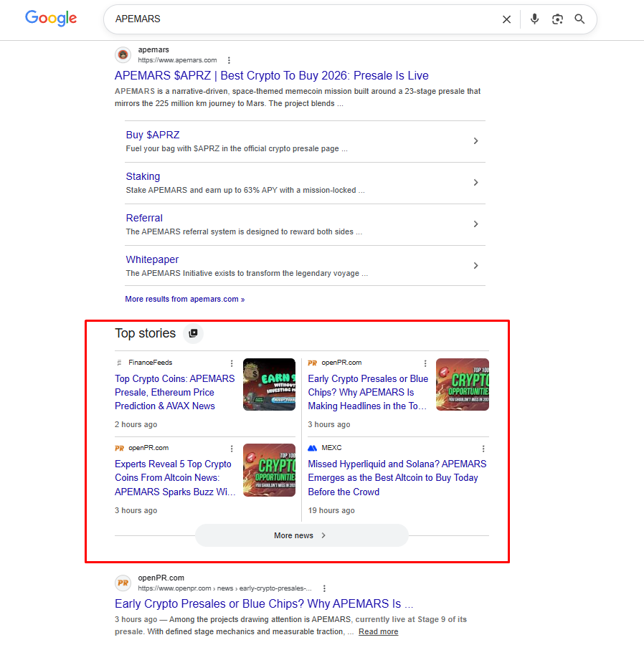
Task: Expand the Referral row chevron
Action: click(476, 224)
